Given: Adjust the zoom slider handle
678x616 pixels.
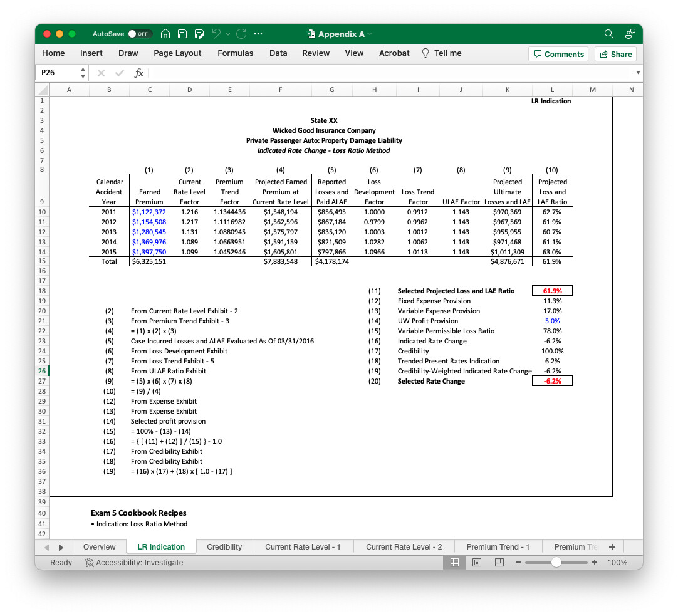Looking at the screenshot, I should (x=556, y=562).
